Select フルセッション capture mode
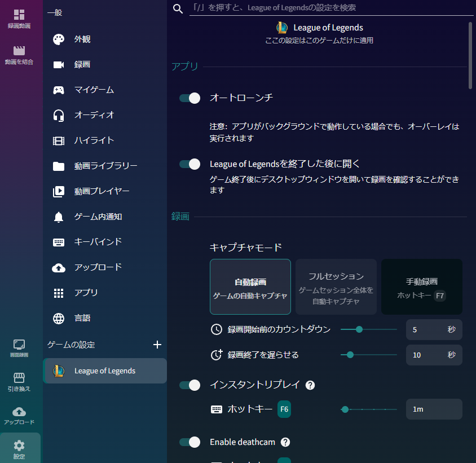Screen dimensions: 476x463 [336, 286]
